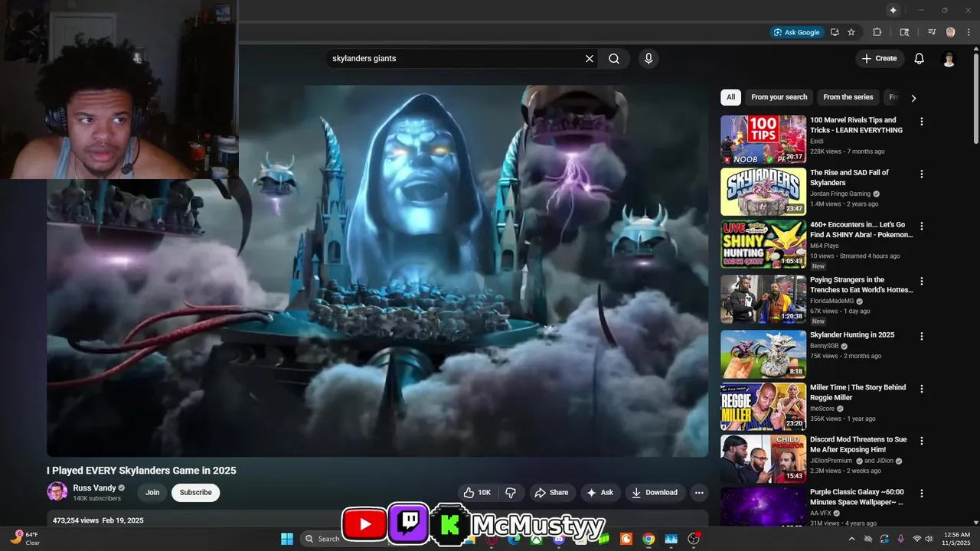Screen dimensions: 980x551
Task: Click the magnifier search button
Action: 614,58
